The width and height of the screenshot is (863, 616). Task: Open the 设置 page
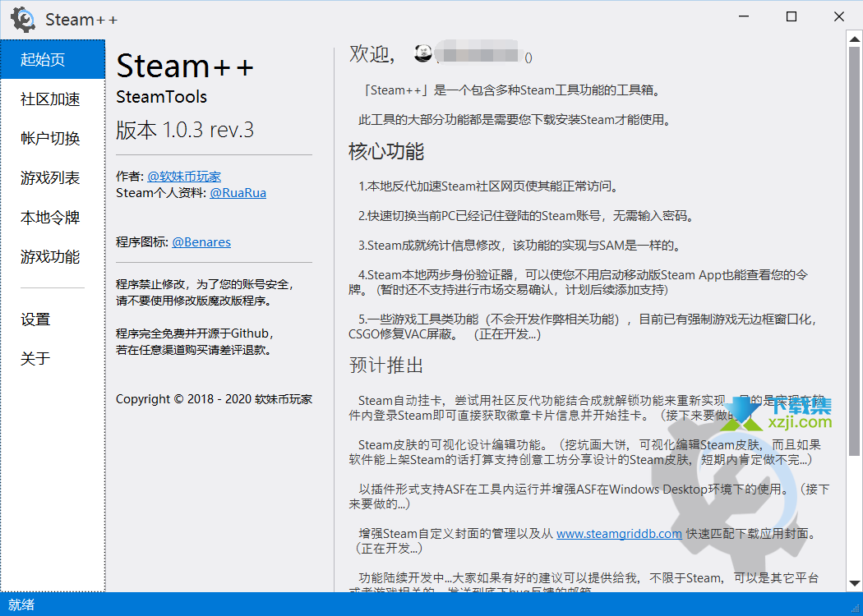pos(53,319)
